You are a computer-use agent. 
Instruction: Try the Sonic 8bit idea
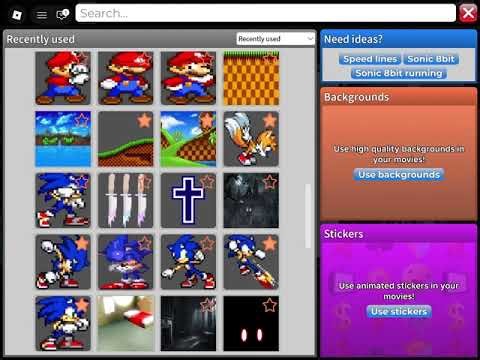pos(431,59)
